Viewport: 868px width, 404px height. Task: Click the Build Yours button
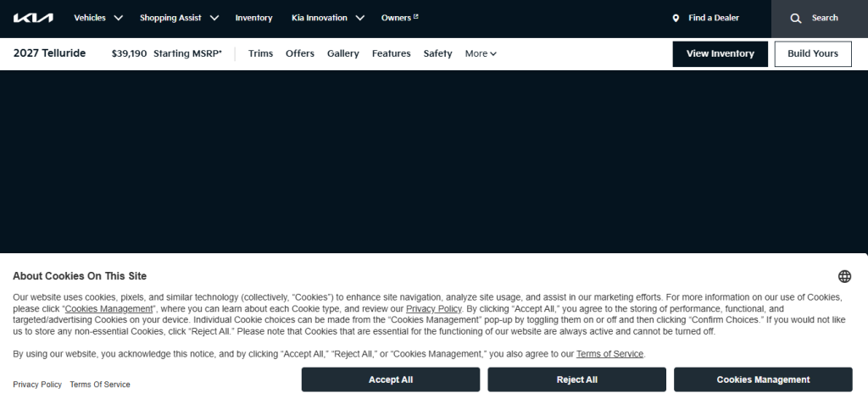pos(812,53)
